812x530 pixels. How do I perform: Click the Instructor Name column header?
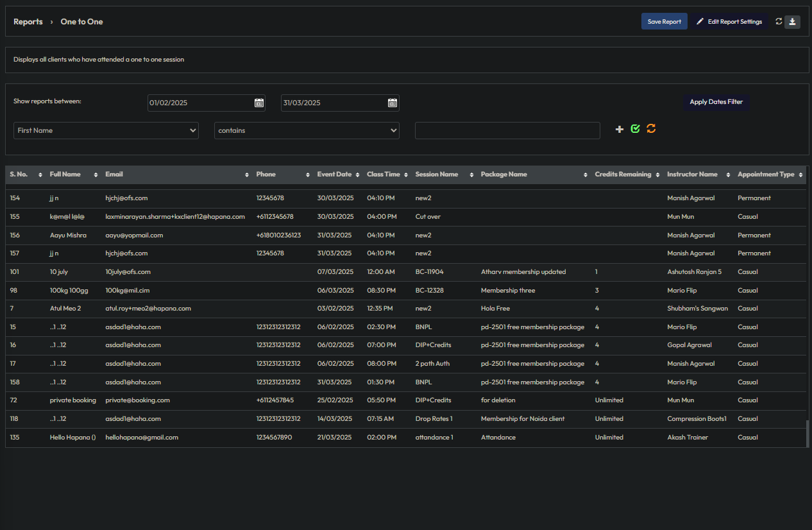click(692, 175)
